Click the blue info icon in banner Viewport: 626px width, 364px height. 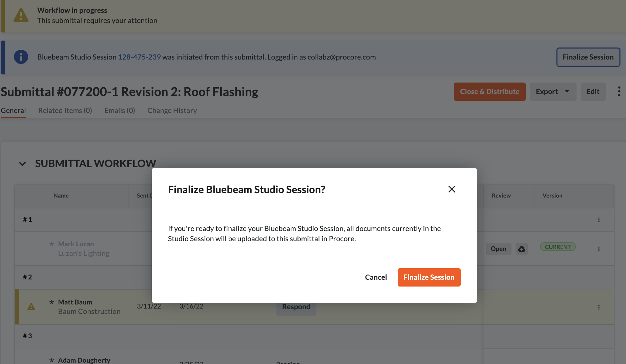pyautogui.click(x=21, y=57)
